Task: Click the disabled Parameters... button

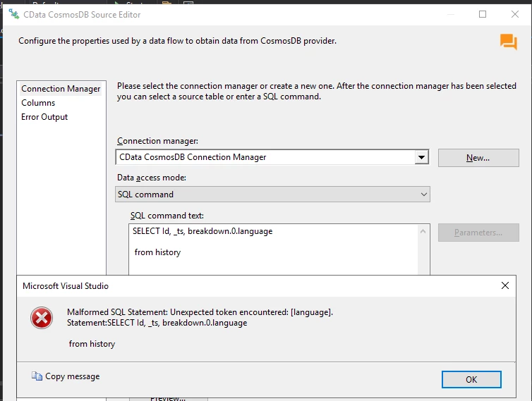Action: point(478,233)
